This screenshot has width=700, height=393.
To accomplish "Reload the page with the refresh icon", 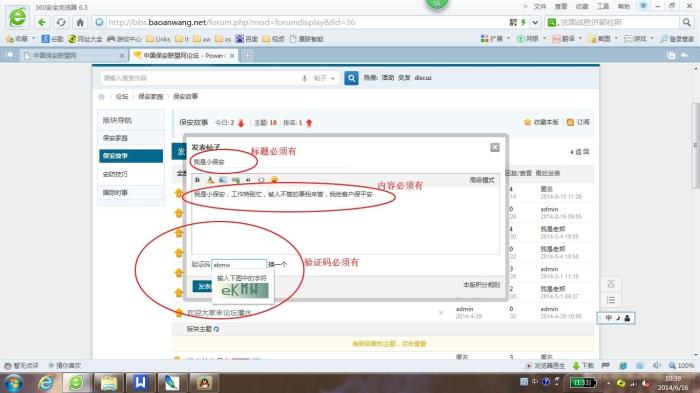I will click(61, 22).
